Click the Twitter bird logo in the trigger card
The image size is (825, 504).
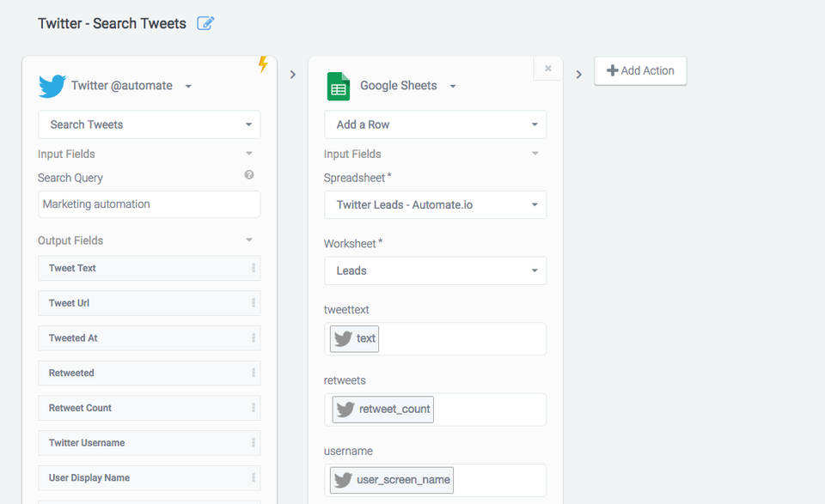tap(52, 86)
